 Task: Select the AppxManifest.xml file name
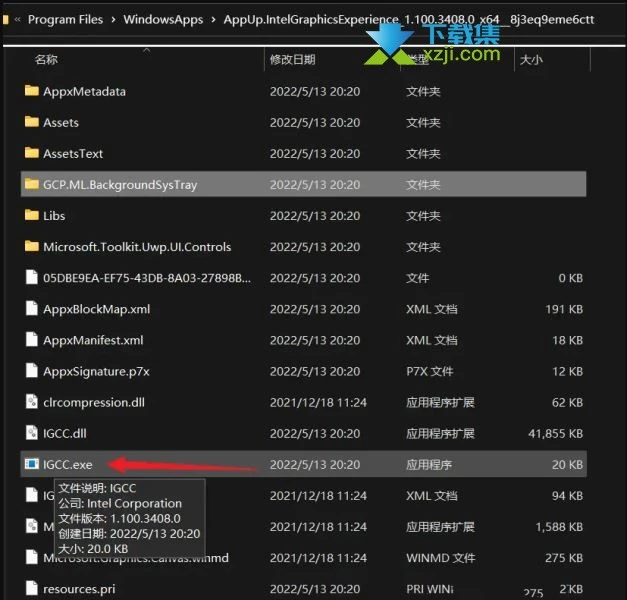tap(93, 340)
